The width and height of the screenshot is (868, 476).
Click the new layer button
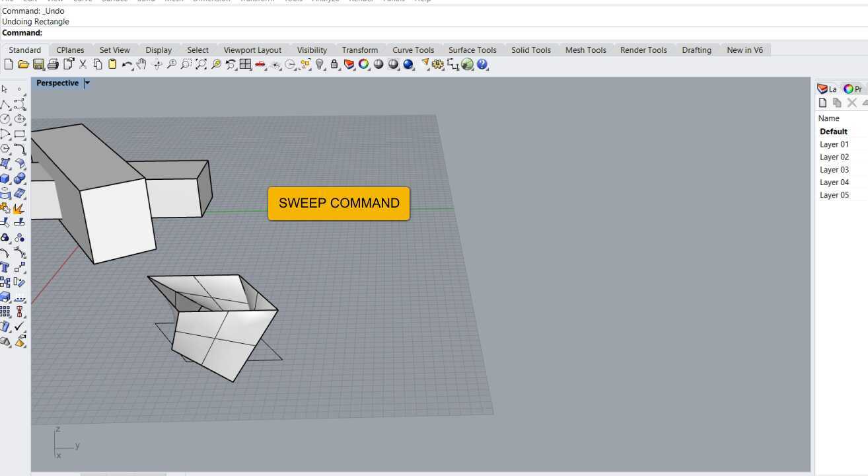click(823, 102)
